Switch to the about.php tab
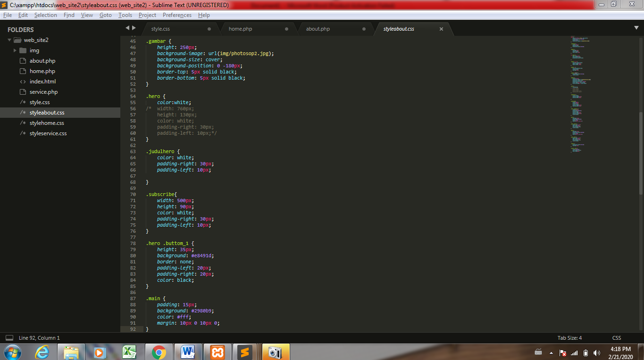The height and width of the screenshot is (360, 644). [318, 28]
